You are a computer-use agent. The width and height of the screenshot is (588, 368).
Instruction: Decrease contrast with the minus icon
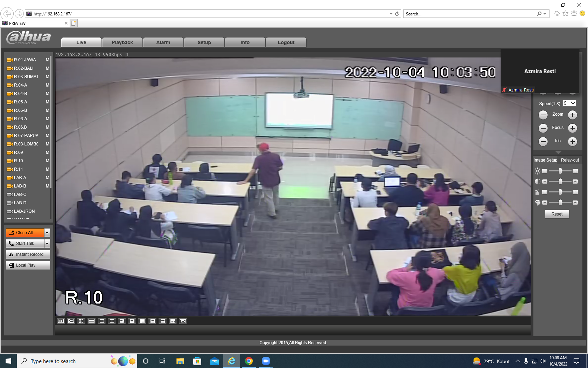[545, 182]
